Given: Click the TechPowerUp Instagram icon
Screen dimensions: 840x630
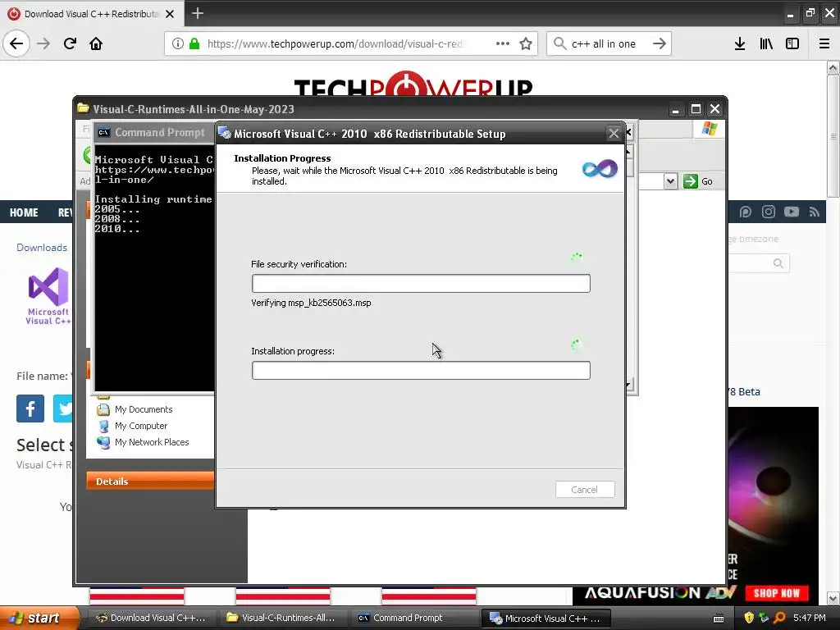Looking at the screenshot, I should coord(768,212).
